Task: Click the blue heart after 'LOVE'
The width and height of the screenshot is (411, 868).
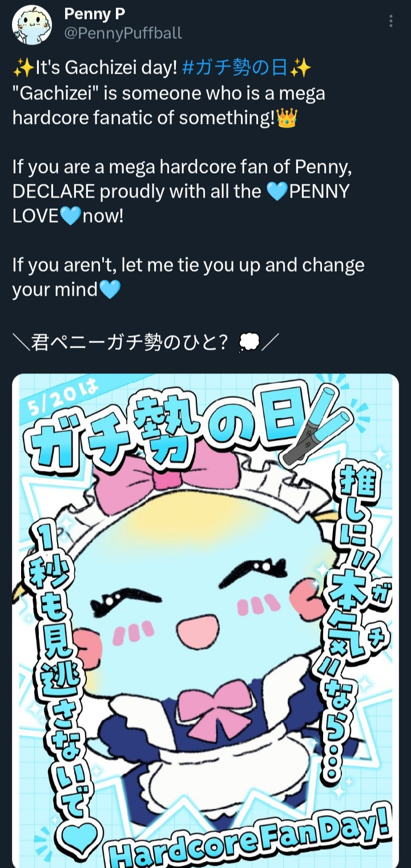Action: click(72, 217)
